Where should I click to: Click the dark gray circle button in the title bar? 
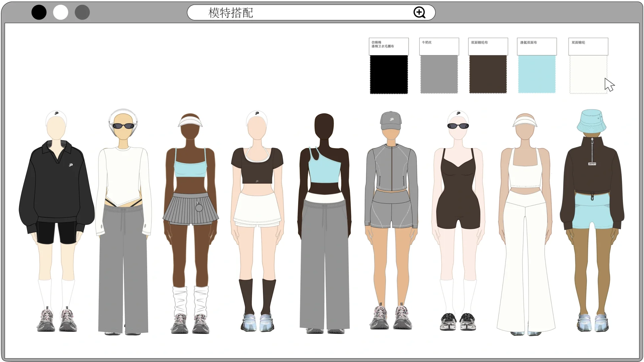tap(82, 12)
